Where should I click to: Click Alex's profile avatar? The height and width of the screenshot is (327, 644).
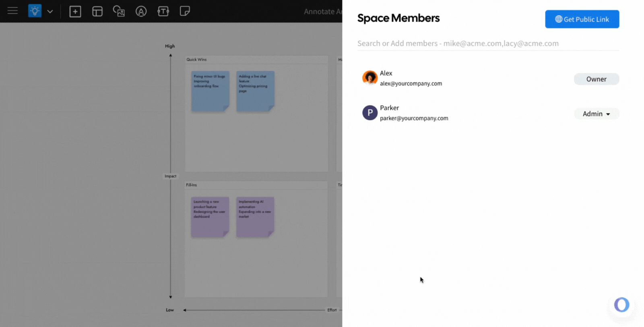tap(370, 78)
